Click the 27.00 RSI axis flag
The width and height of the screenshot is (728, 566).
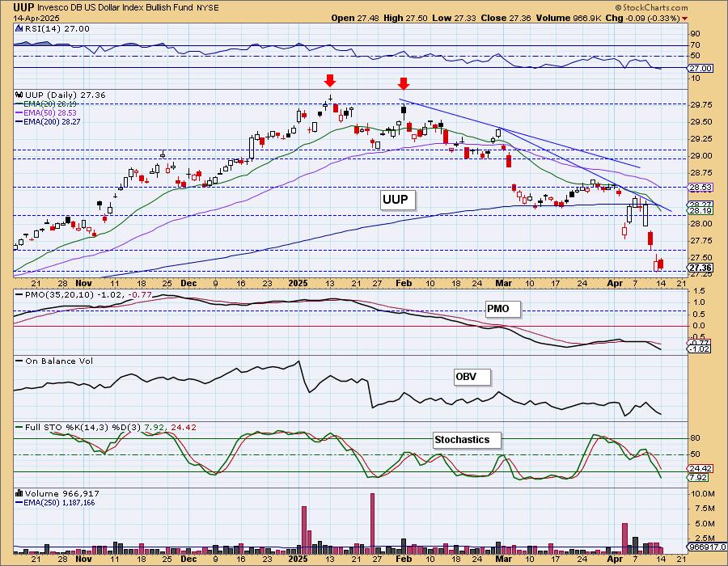click(700, 68)
